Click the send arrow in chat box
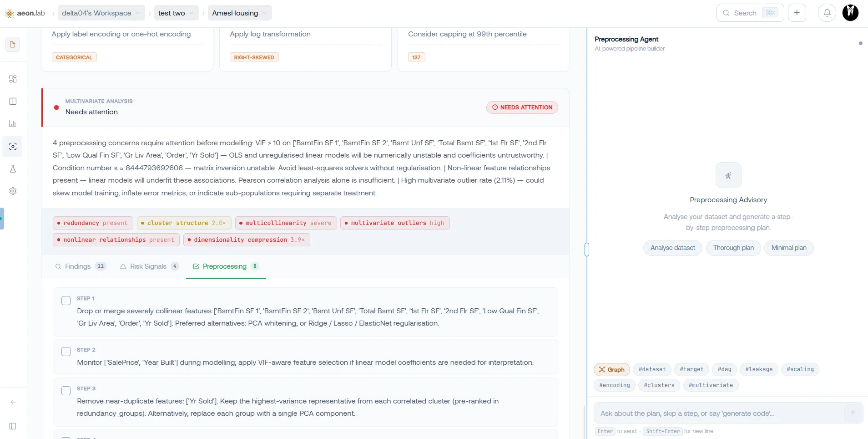 (x=853, y=413)
